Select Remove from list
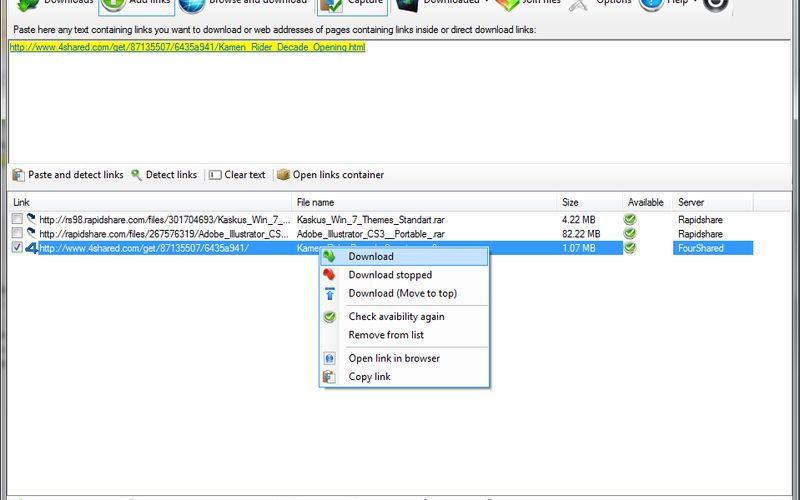Screen dimensions: 800x500 [x=404, y=335]
